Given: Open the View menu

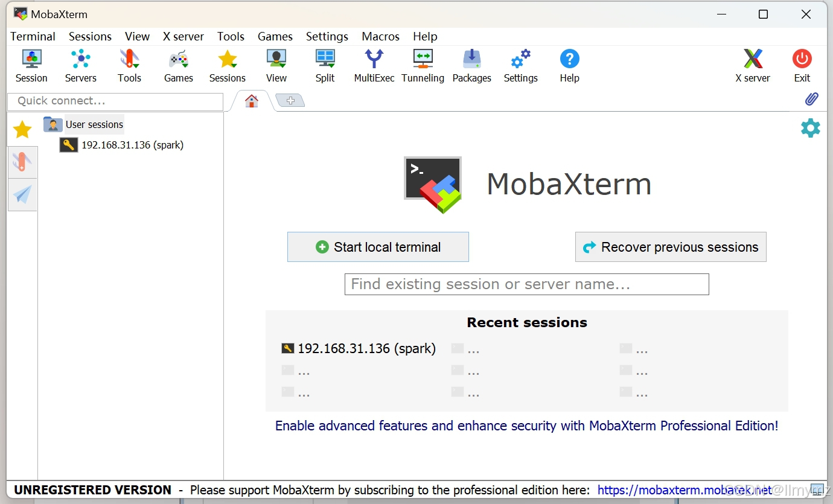Looking at the screenshot, I should pyautogui.click(x=137, y=36).
